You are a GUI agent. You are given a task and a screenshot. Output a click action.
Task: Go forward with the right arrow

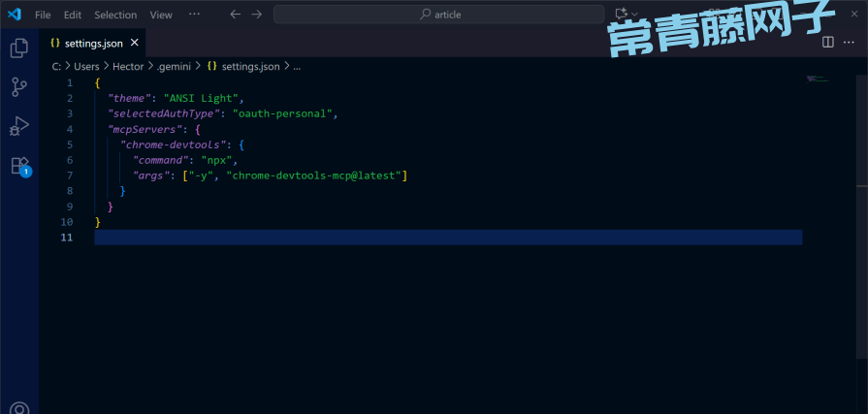click(256, 15)
